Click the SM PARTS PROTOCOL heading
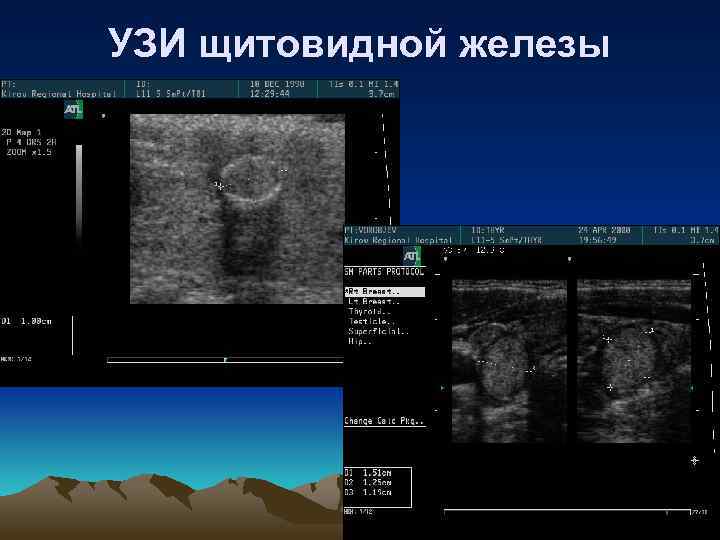Screen dimensions: 720x540 (384, 272)
